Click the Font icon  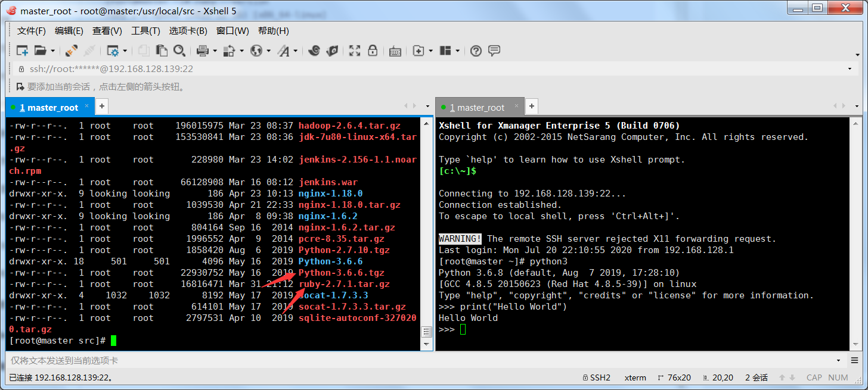284,51
